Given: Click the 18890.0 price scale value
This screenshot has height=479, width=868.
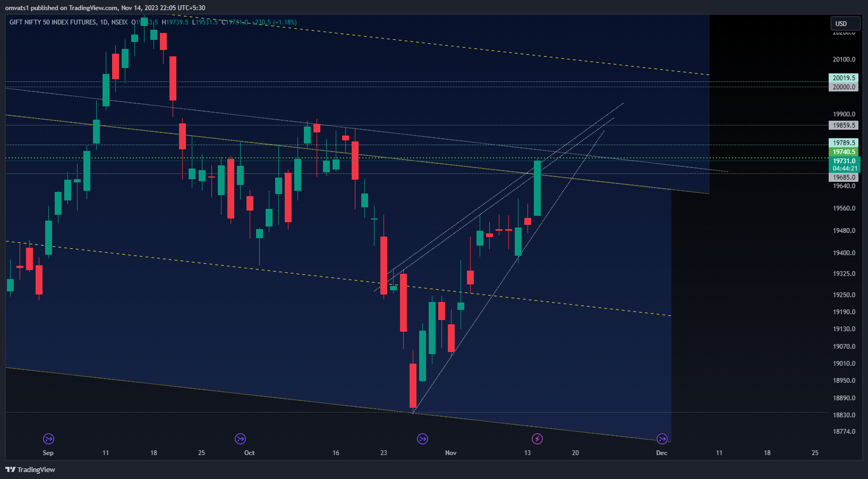Looking at the screenshot, I should pyautogui.click(x=844, y=398).
